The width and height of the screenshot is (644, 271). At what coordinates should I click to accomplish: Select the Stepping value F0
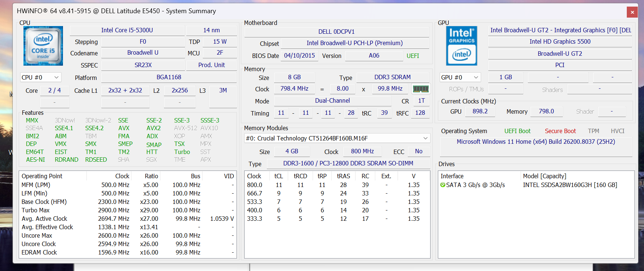click(x=143, y=41)
